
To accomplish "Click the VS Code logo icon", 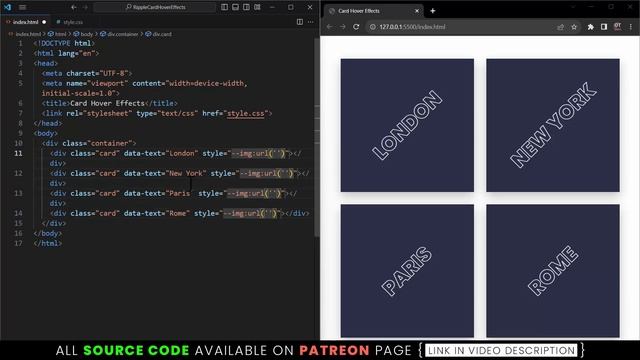I will coord(7,7).
